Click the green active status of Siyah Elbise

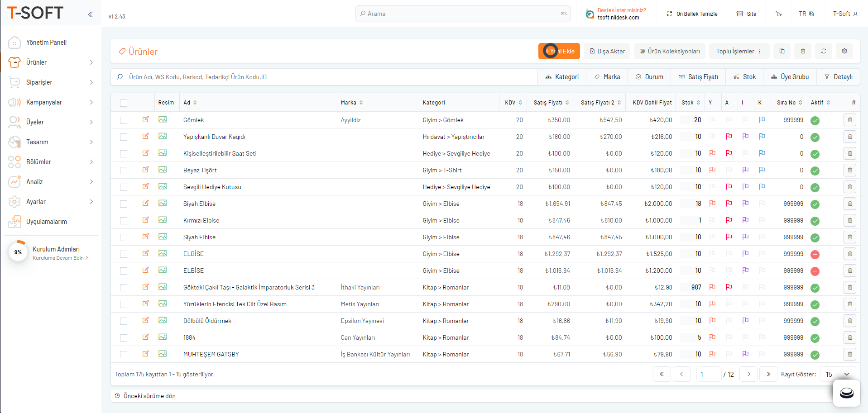[815, 204]
